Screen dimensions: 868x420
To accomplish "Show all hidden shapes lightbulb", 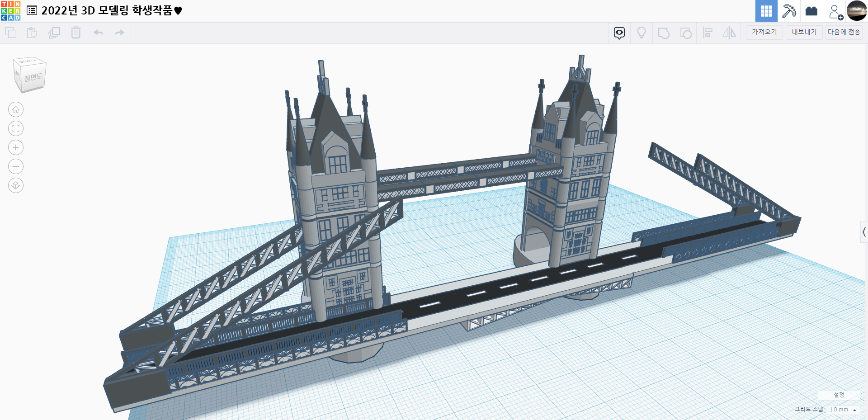I will tap(641, 33).
